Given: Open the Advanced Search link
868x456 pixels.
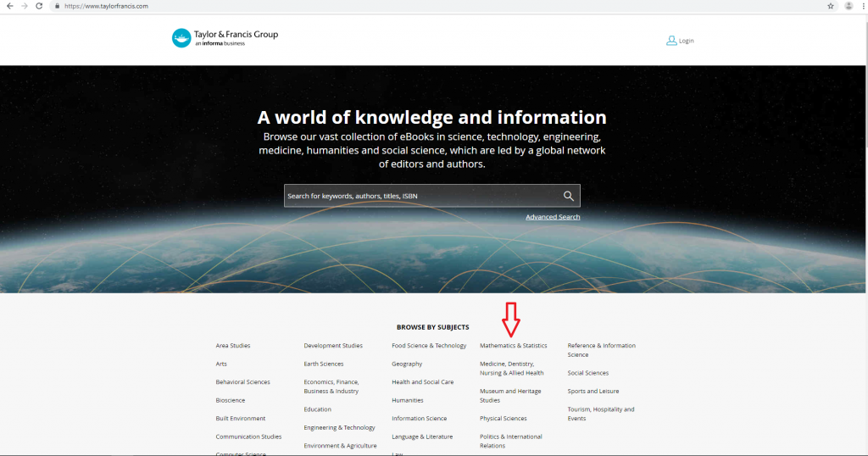Looking at the screenshot, I should click(553, 217).
